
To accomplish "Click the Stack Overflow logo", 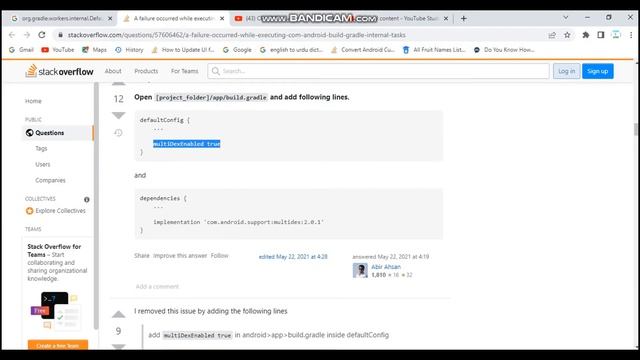I will point(59,71).
